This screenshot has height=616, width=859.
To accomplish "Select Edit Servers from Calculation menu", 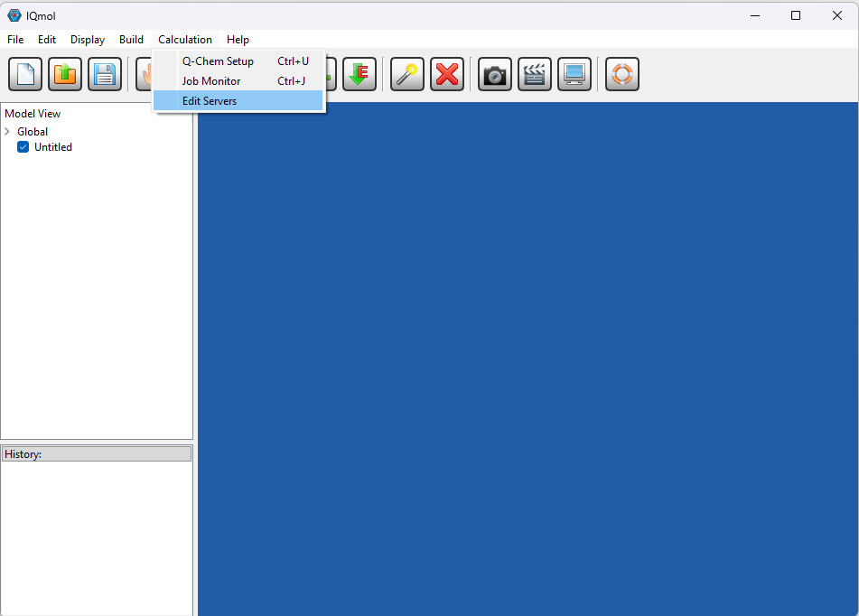I will (210, 101).
